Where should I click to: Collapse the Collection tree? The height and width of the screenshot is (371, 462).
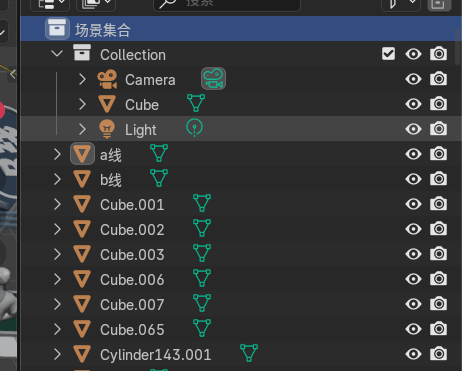(57, 54)
